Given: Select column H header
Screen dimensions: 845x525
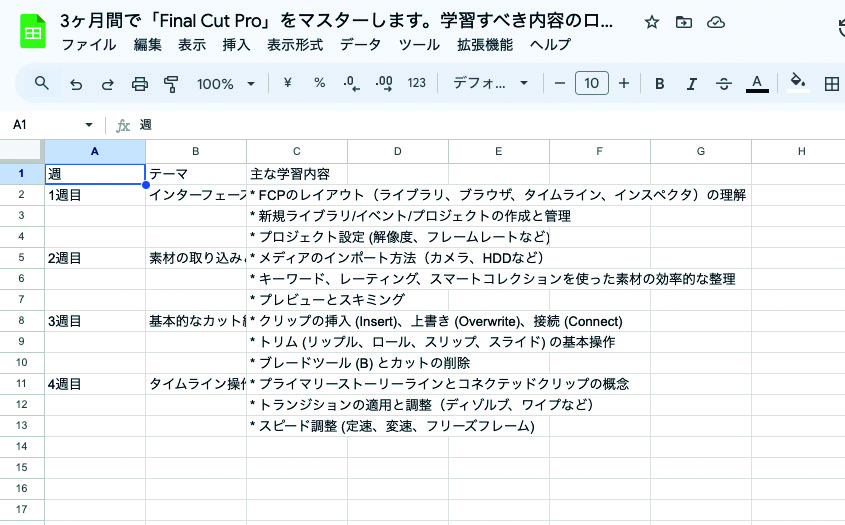Looking at the screenshot, I should click(x=801, y=151).
